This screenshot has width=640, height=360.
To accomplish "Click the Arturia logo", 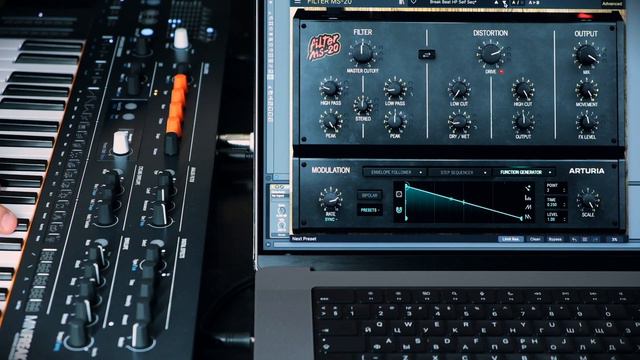I will (x=587, y=171).
